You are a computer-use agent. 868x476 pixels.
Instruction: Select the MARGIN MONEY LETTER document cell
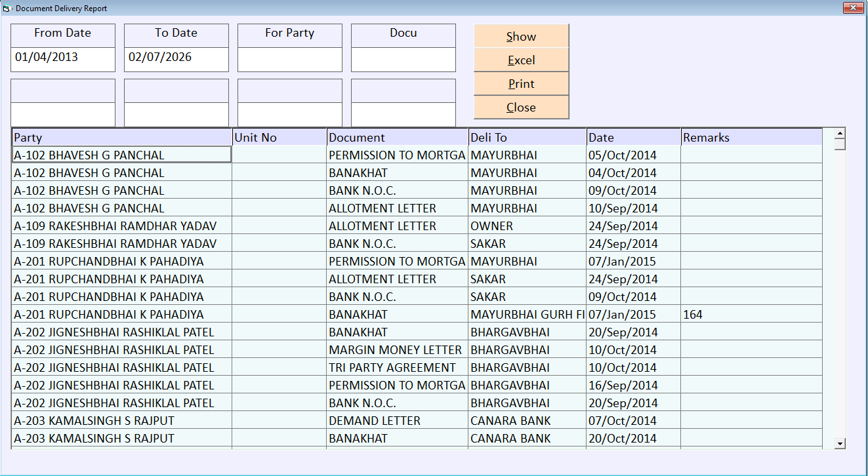pyautogui.click(x=398, y=350)
